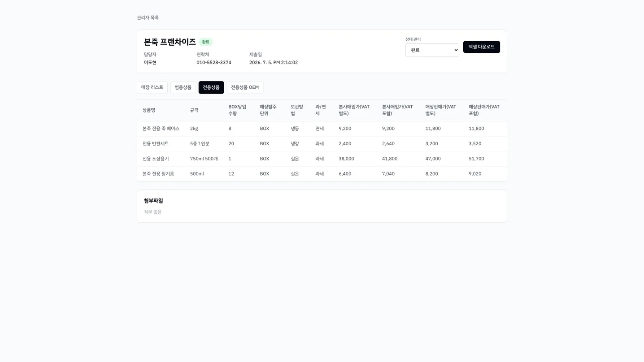Click the 7,040 price cell
The image size is (644, 362).
388,174
